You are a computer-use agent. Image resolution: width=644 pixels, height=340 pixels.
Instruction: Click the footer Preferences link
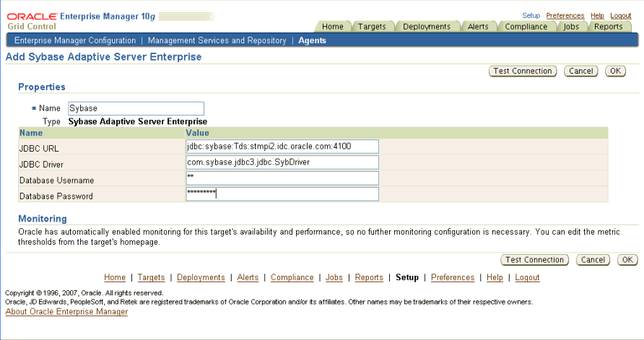[453, 278]
